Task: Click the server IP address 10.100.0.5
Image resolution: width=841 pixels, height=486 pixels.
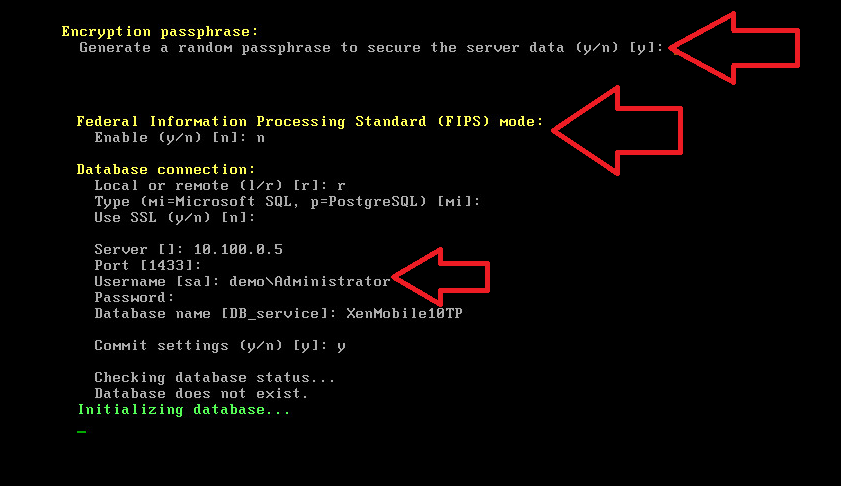Action: [x=238, y=249]
